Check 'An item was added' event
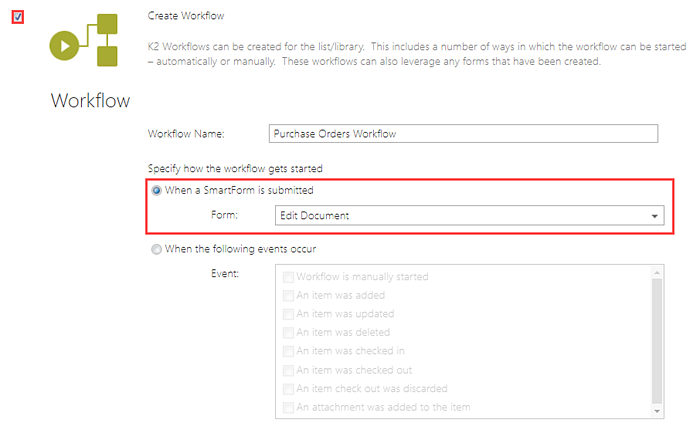The width and height of the screenshot is (700, 433). [289, 295]
